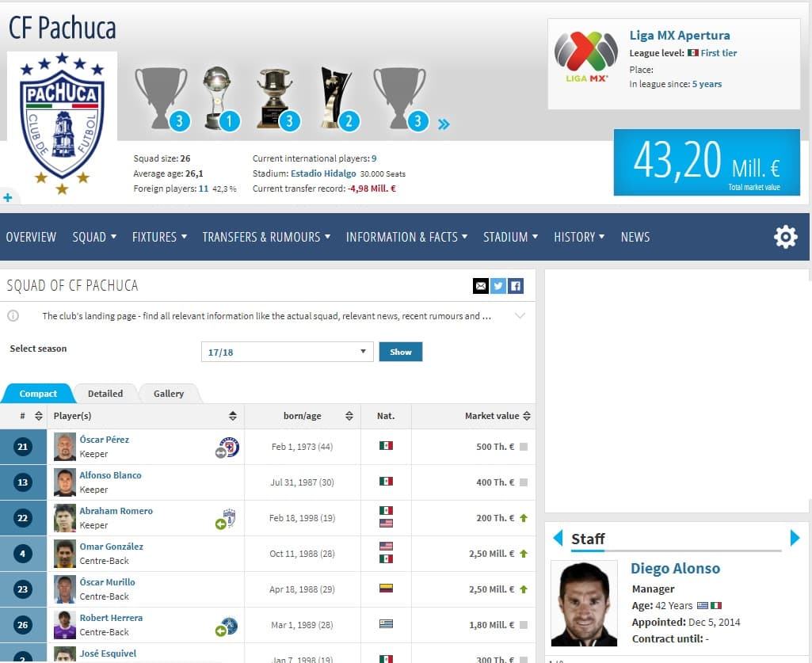This screenshot has height=663, width=812.
Task: Click the settings gear icon in navbar
Action: coord(785,237)
